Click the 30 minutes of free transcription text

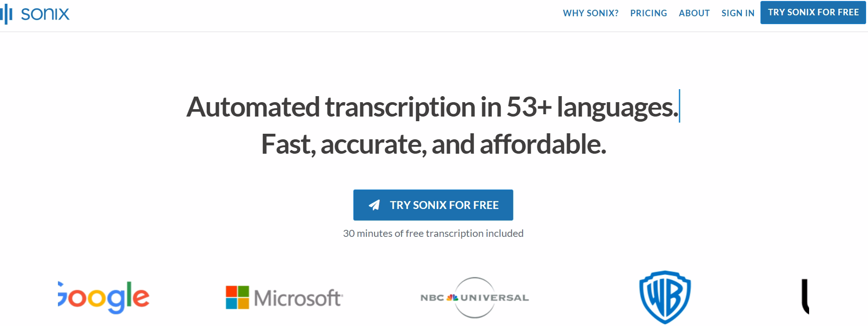pyautogui.click(x=433, y=233)
